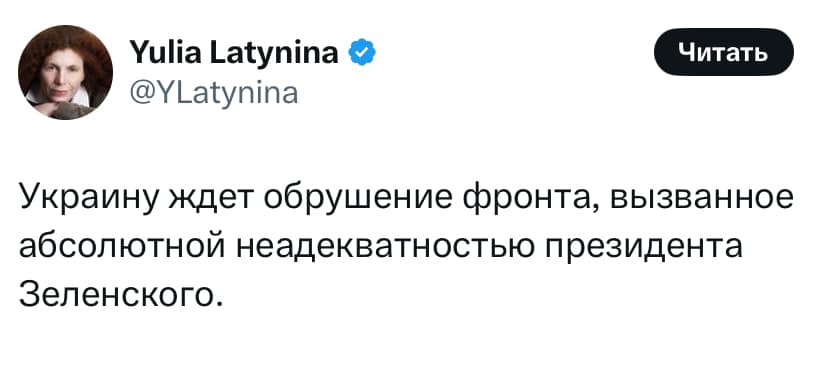Open the @YLatynina handle link

point(214,94)
